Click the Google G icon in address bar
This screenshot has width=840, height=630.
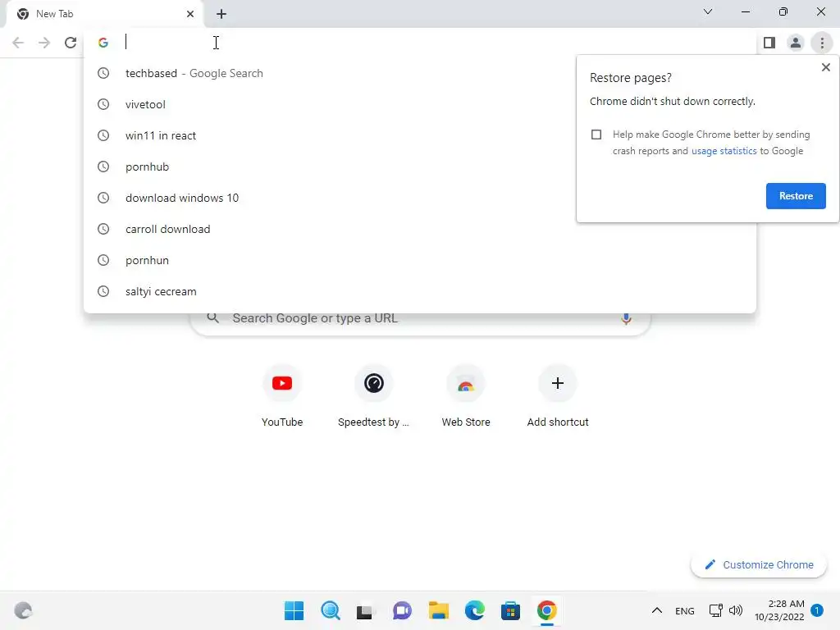click(x=103, y=43)
